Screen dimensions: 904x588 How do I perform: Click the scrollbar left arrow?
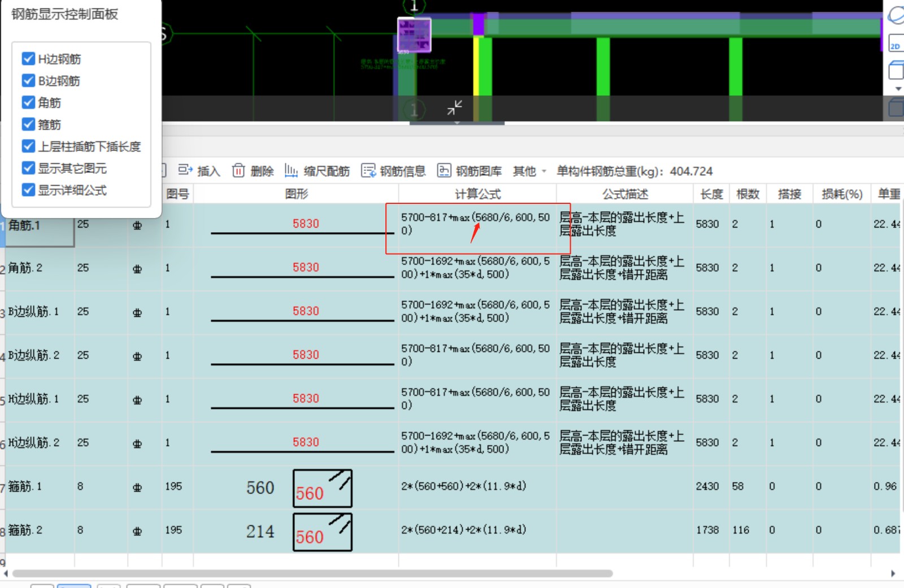5,573
